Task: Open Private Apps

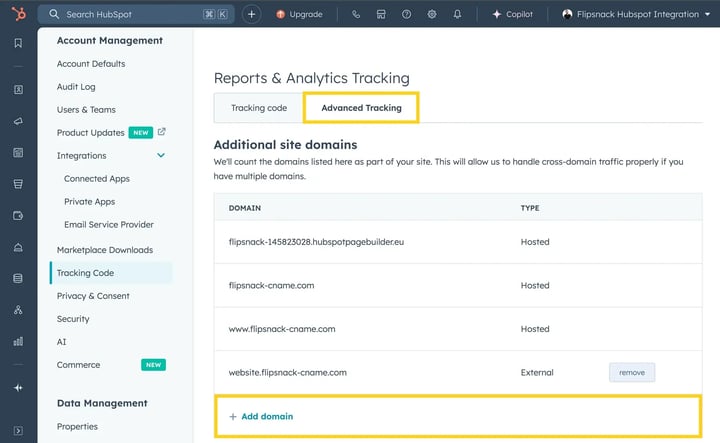Action: pos(90,202)
